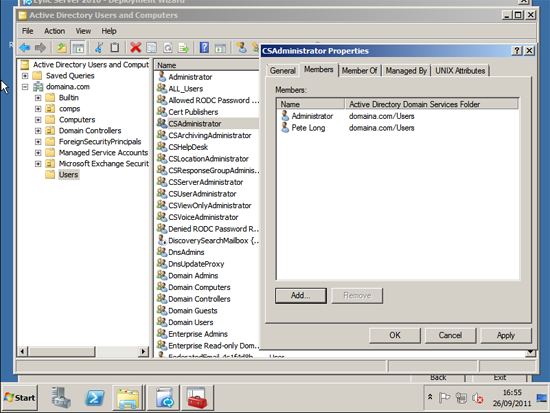Select the DnsAdmins group
The image size is (550, 413).
186,252
